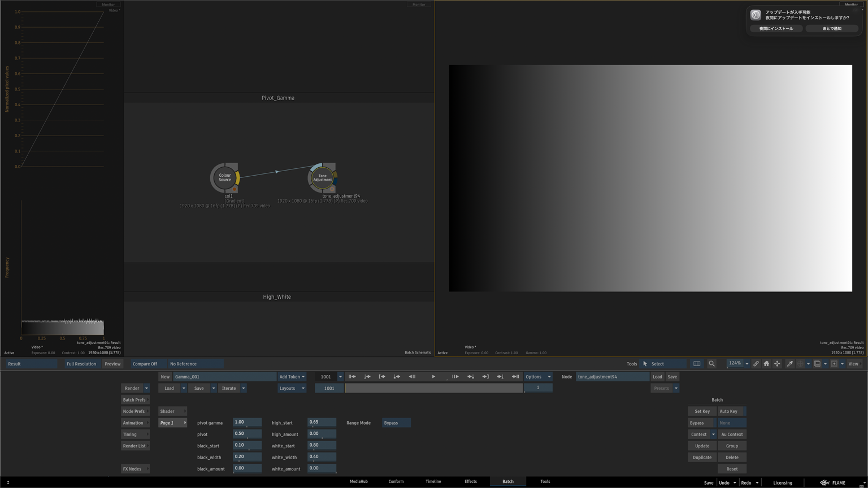Click the Gamma_001 batch name field
This screenshot has height=488, width=868.
click(x=224, y=377)
